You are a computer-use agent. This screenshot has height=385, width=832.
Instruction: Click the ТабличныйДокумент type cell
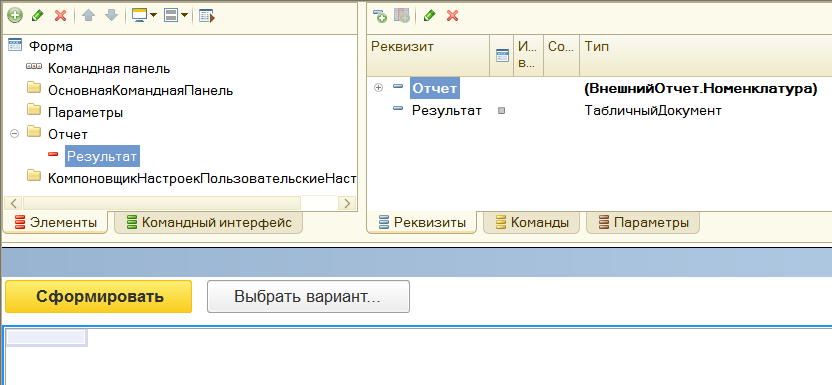(653, 111)
